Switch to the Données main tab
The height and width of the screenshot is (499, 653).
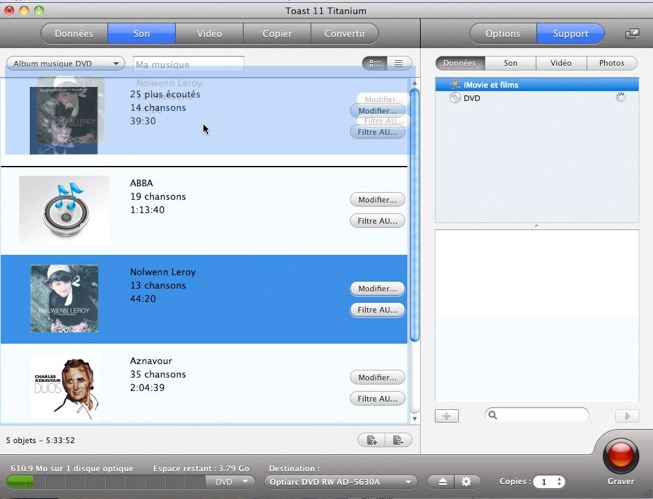(x=74, y=33)
